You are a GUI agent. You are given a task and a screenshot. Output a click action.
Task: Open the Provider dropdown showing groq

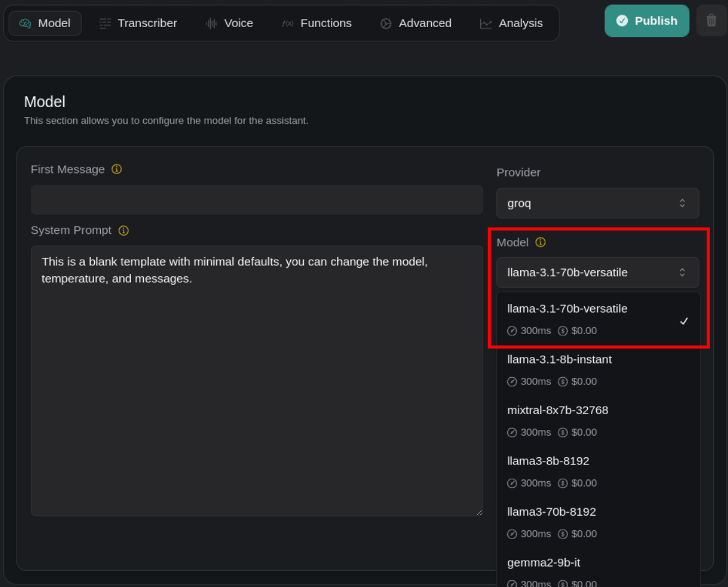click(597, 203)
